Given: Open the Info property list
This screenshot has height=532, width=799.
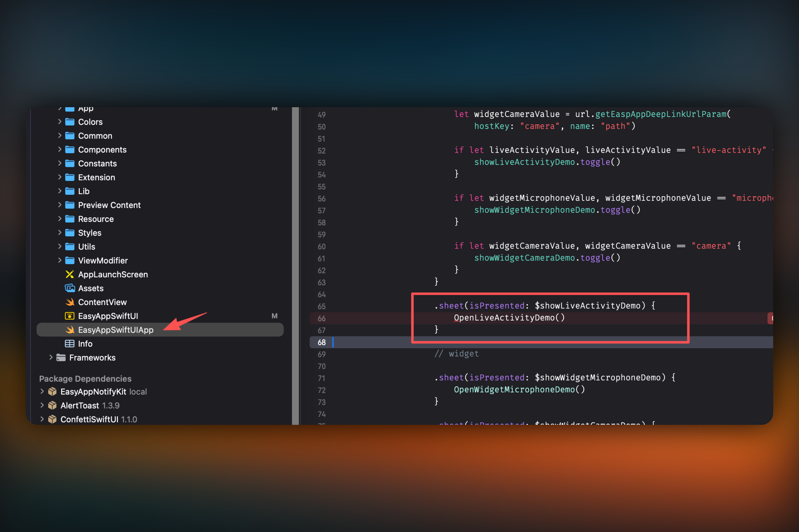Looking at the screenshot, I should pyautogui.click(x=85, y=344).
